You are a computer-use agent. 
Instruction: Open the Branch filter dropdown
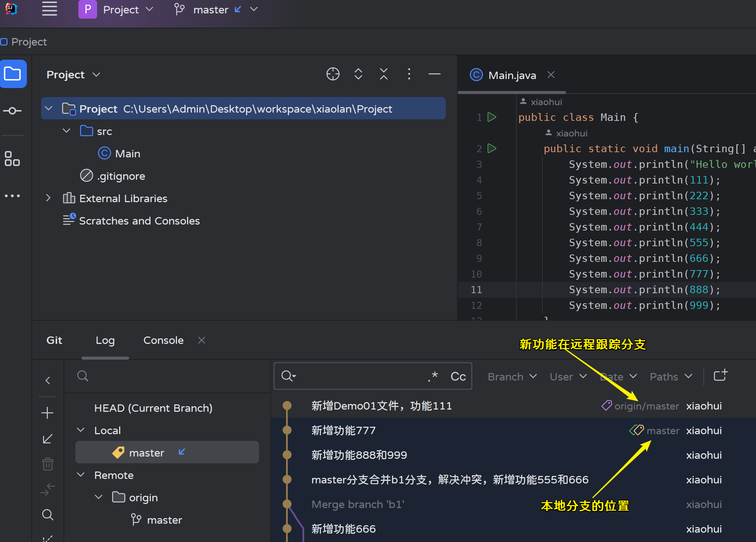pyautogui.click(x=512, y=377)
